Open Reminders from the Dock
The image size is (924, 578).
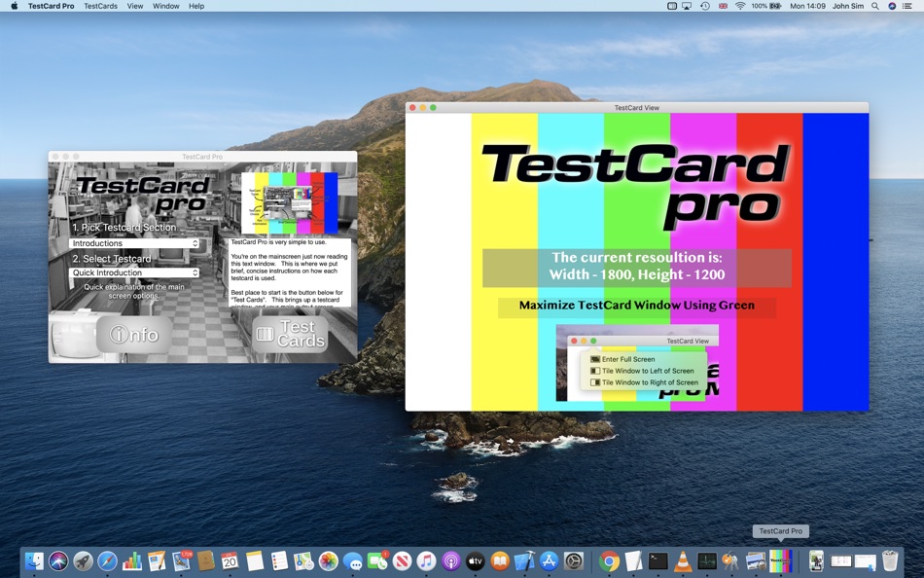279,560
